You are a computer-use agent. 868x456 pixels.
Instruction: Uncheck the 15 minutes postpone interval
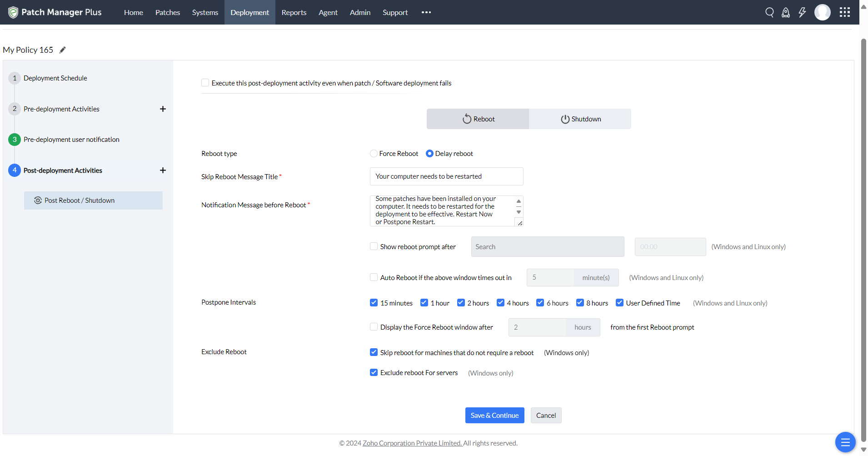point(374,303)
